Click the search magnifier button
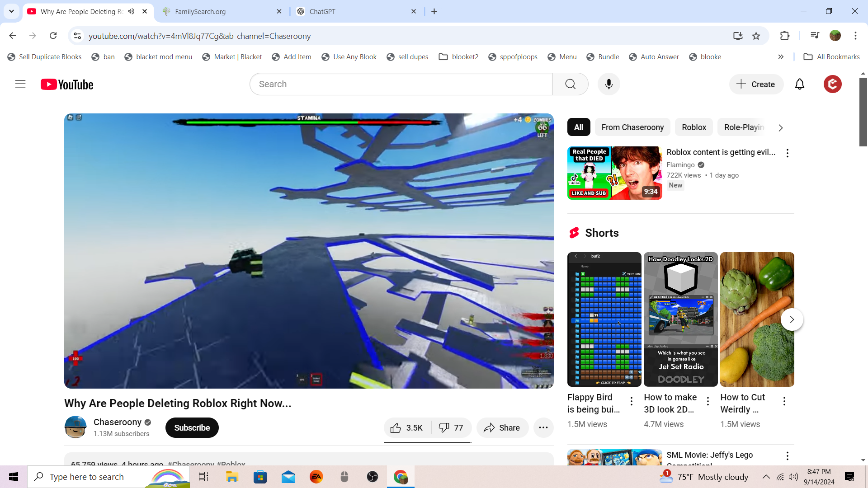The height and width of the screenshot is (488, 868). coord(570,84)
